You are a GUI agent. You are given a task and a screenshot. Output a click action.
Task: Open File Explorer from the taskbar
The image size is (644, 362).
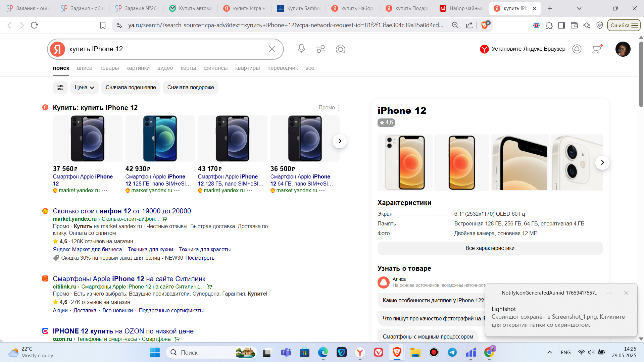click(415, 352)
